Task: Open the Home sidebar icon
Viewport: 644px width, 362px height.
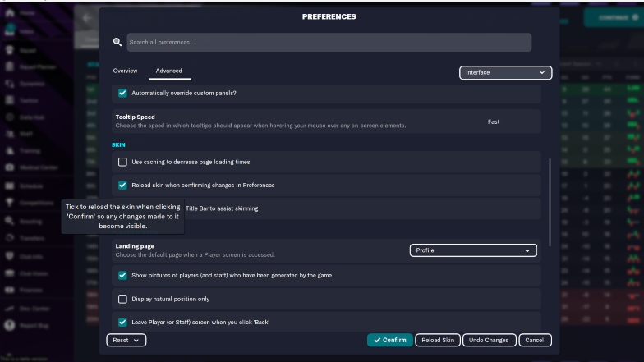Action: click(x=10, y=13)
